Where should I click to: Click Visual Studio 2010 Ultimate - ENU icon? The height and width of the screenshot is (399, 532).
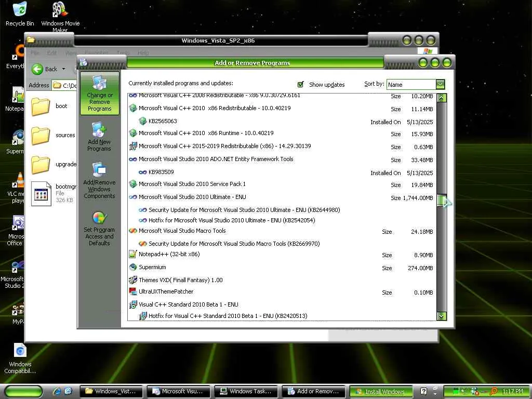tap(133, 197)
